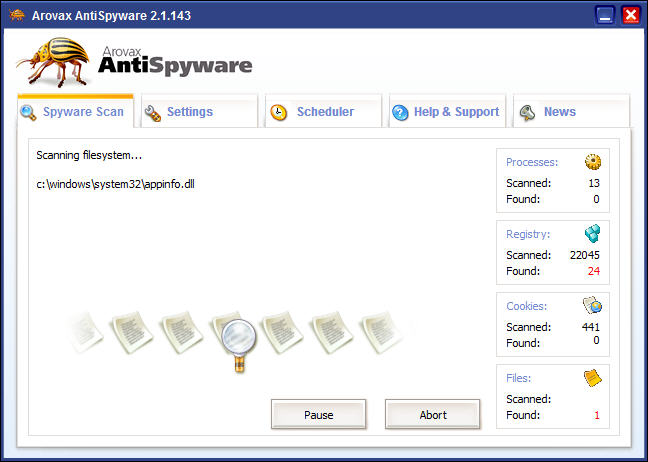View the News tab
The height and width of the screenshot is (462, 648).
point(571,111)
